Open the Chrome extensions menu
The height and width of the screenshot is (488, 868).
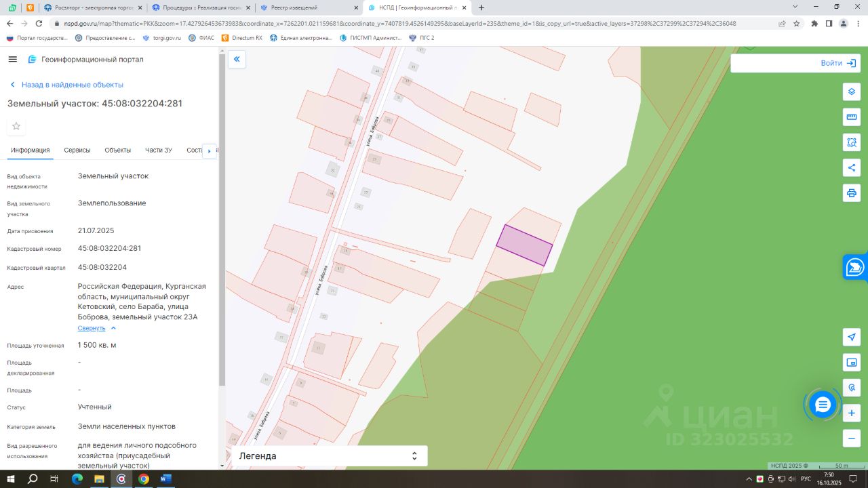(814, 23)
